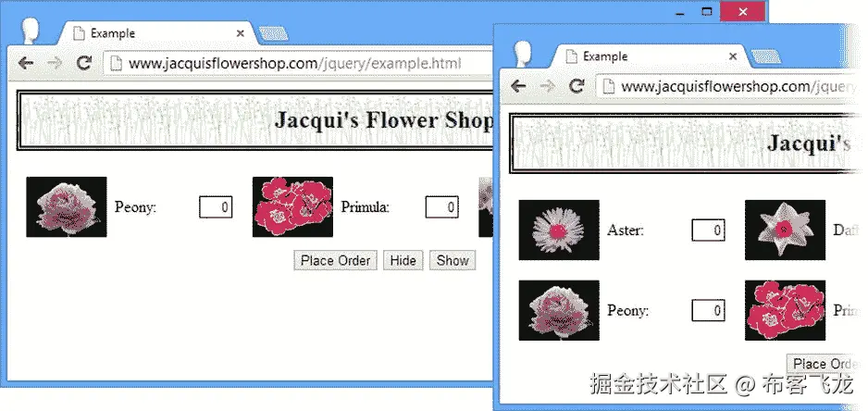
Task: Click the Show button
Action: (x=453, y=260)
